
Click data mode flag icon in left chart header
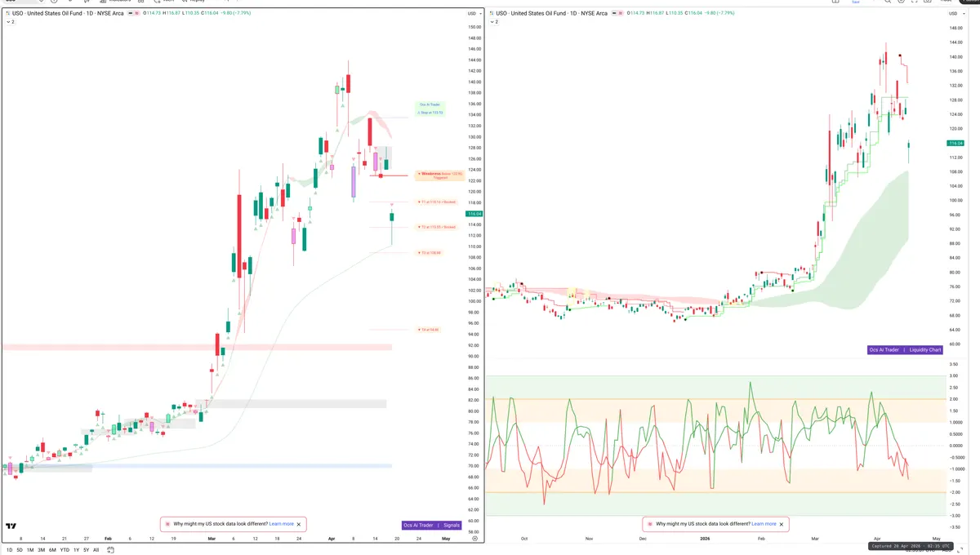click(138, 13)
